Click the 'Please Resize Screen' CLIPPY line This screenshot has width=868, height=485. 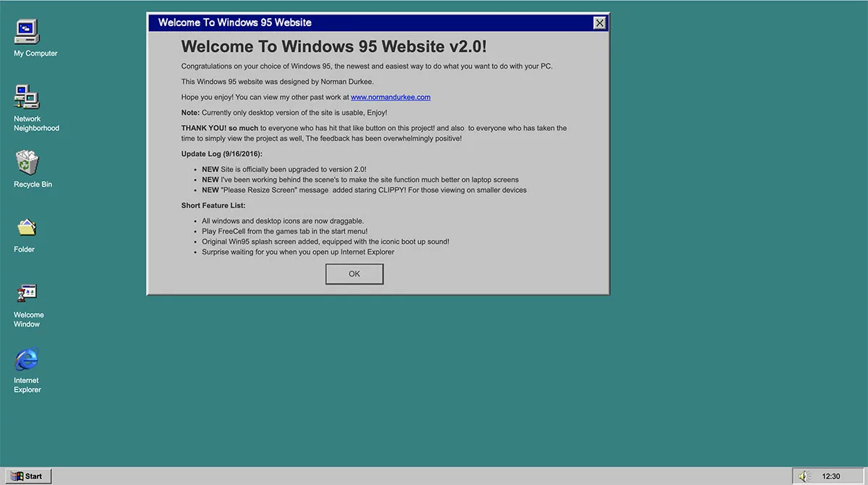click(364, 190)
